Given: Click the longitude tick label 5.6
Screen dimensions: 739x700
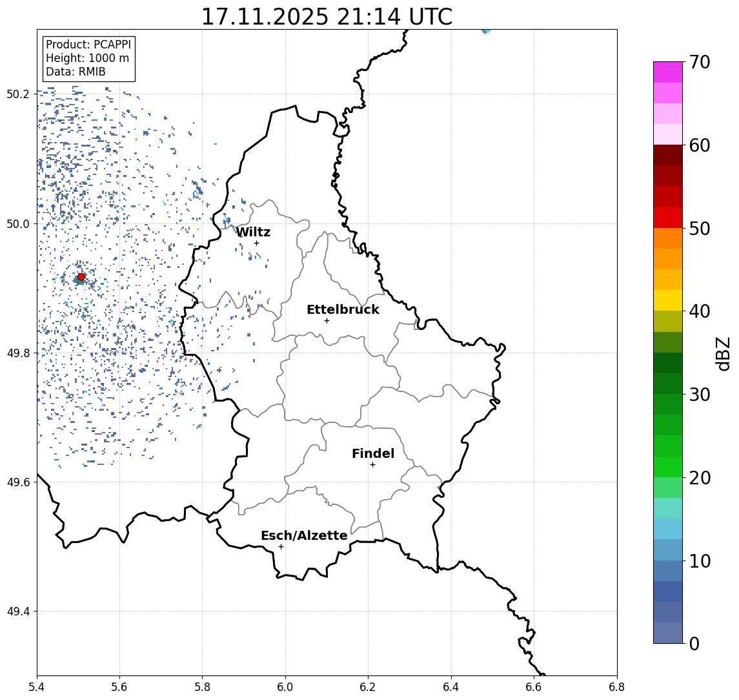Looking at the screenshot, I should [119, 687].
